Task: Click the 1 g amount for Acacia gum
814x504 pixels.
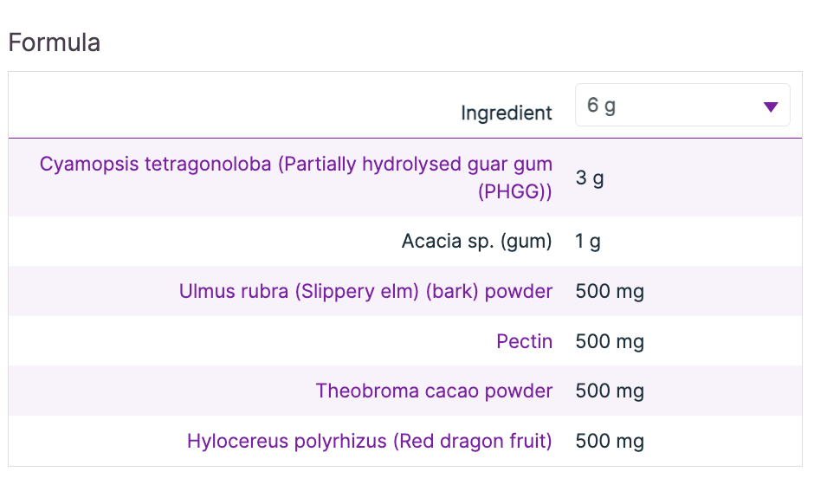Action: pos(588,241)
